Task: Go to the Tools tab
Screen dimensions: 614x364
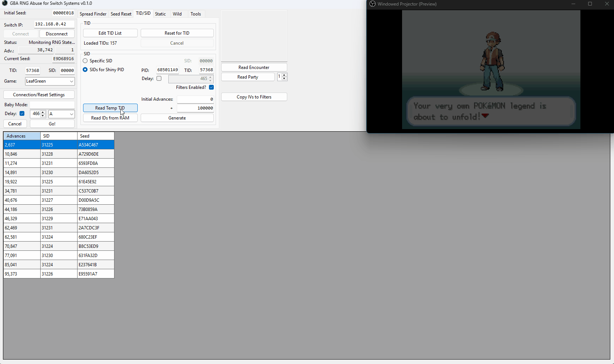Action: tap(196, 14)
